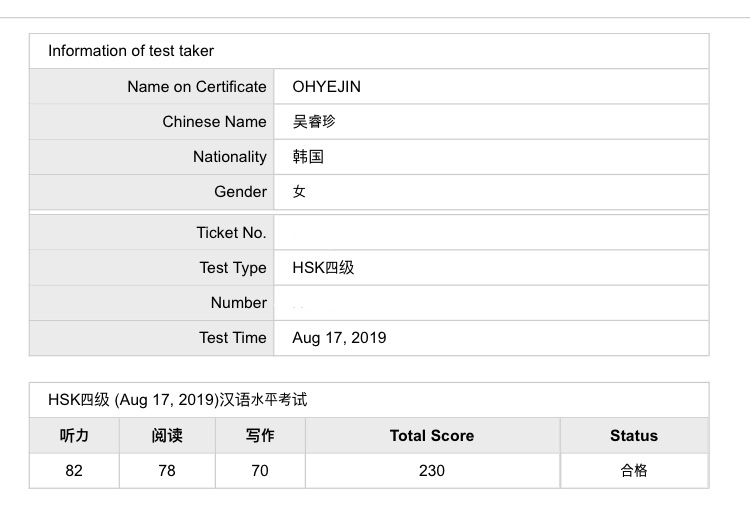The width and height of the screenshot is (750, 506).
Task: Click the Chinese name 吴睿珍
Action: point(314,121)
